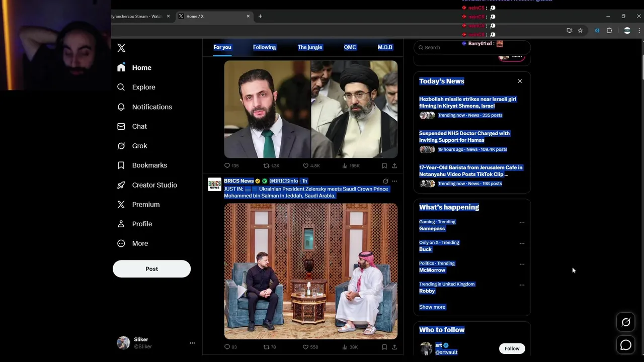Screen dimensions: 644x362
Task: Close the Today's News panel
Action: 520,81
